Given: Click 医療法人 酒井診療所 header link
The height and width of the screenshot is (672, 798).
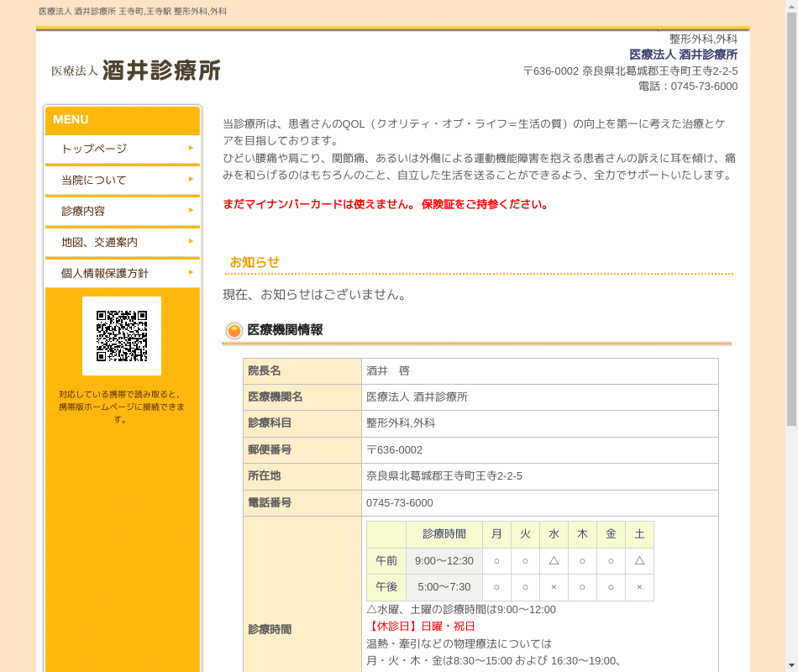Looking at the screenshot, I should point(683,55).
